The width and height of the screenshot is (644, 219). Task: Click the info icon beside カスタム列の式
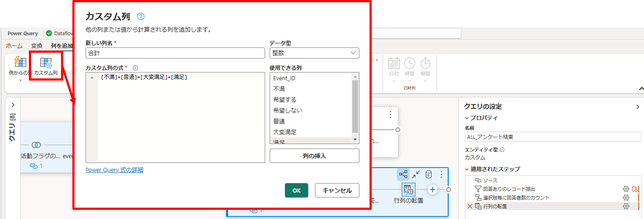coord(135,68)
